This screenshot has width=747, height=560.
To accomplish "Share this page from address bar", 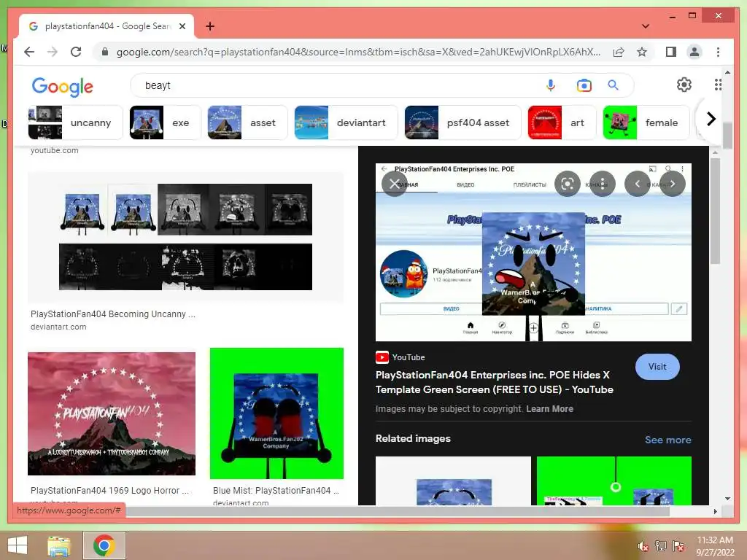I will click(619, 52).
